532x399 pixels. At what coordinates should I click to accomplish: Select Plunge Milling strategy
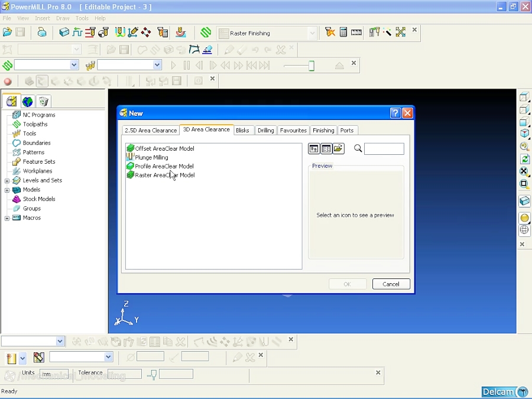click(x=147, y=157)
